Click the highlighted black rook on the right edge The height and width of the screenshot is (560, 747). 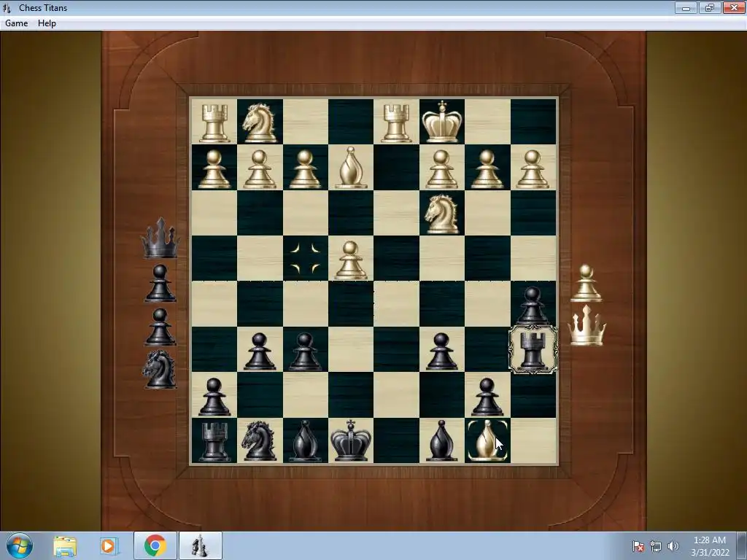click(x=533, y=350)
